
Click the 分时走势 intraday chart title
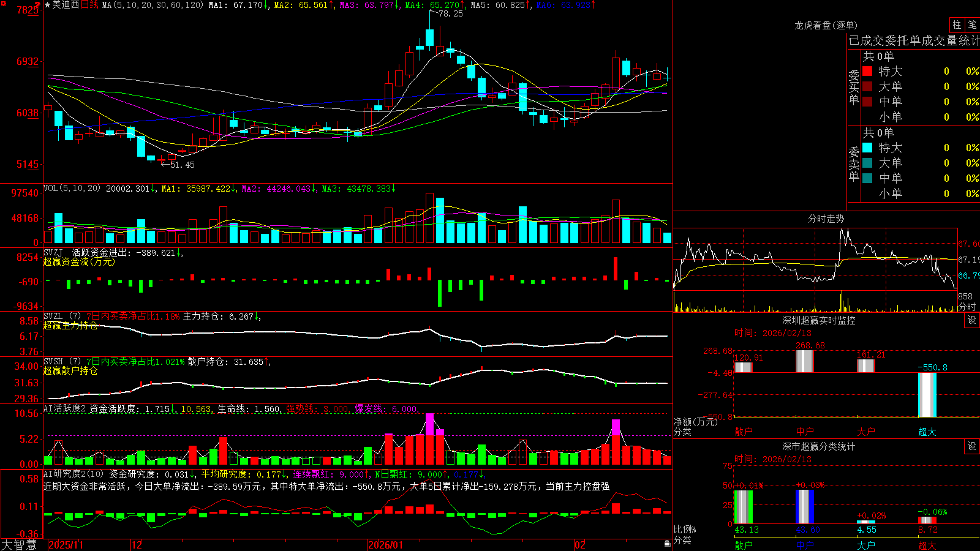(826, 219)
